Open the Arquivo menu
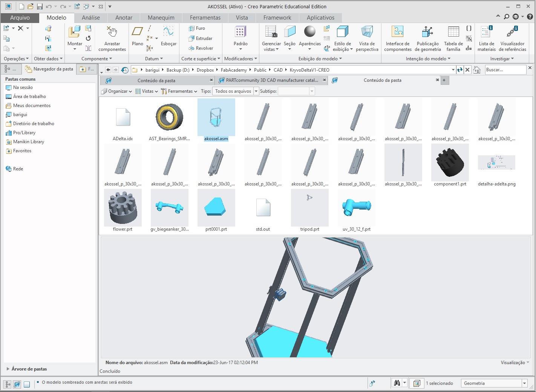 click(20, 18)
